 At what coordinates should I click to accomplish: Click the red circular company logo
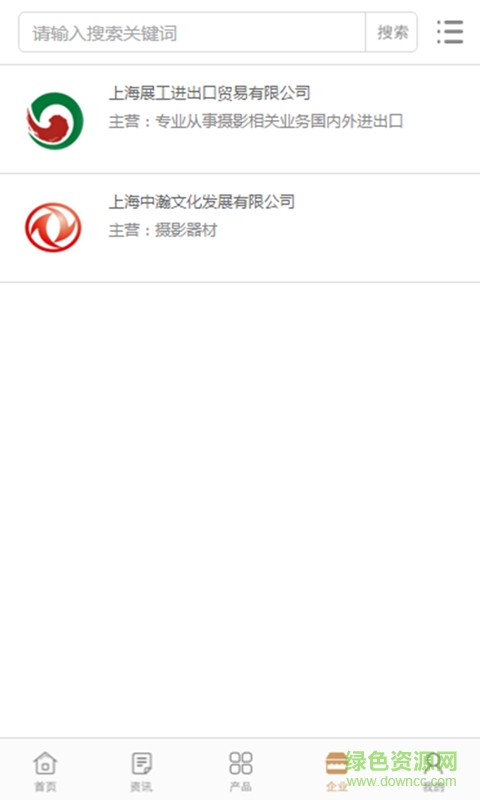click(x=53, y=228)
